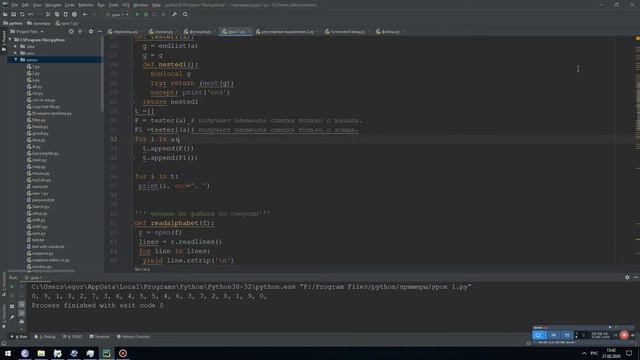Open the run configuration dropdown
This screenshot has width=640, height=360.
point(117,14)
